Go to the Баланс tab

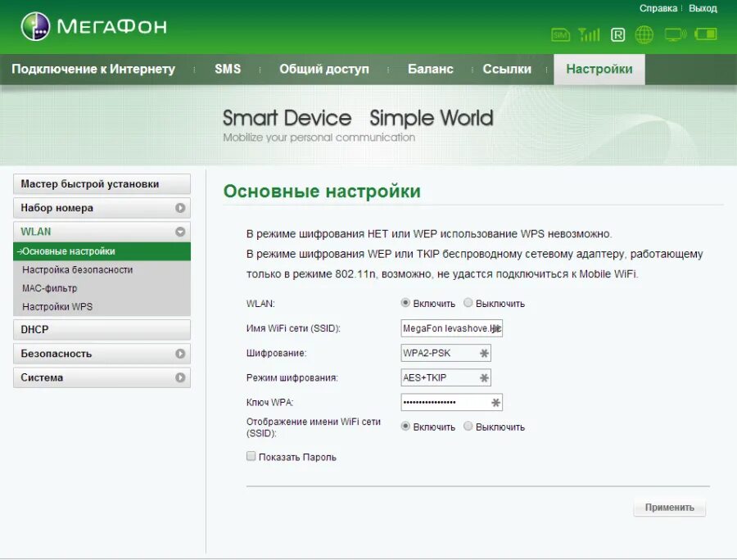431,69
